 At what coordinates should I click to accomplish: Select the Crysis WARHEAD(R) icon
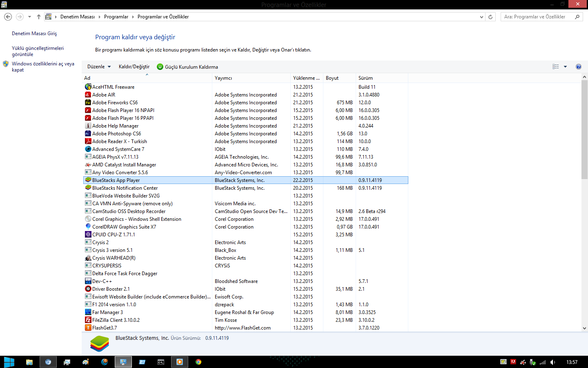point(88,258)
